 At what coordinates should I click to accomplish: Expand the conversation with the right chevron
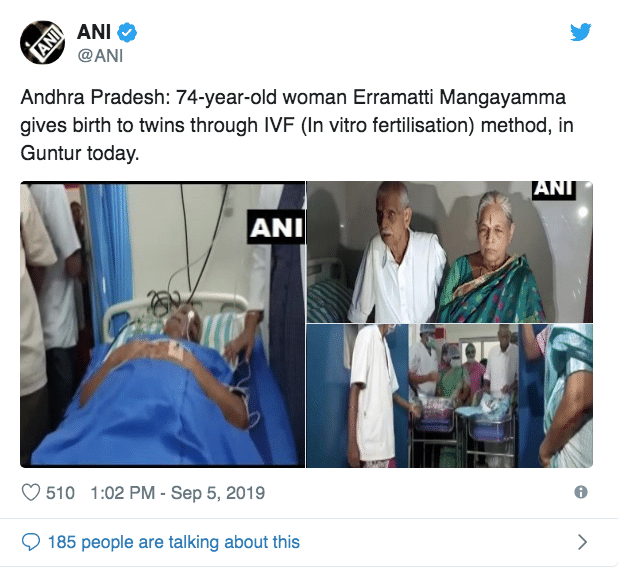click(582, 542)
